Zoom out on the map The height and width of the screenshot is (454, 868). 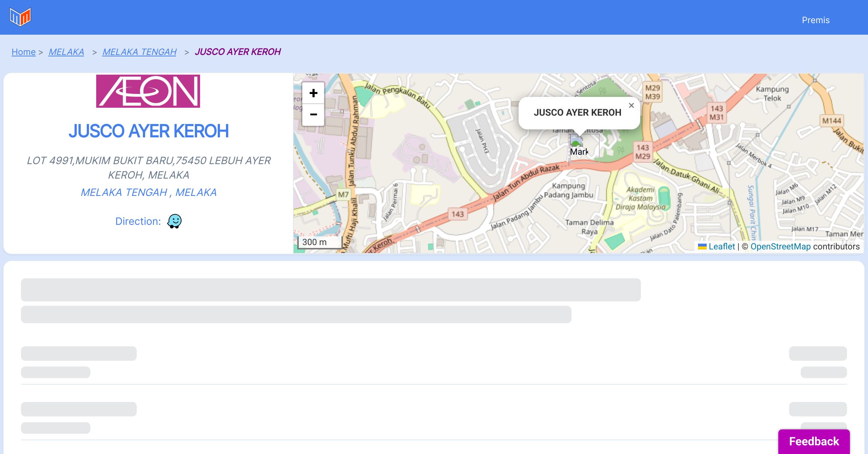click(x=313, y=115)
